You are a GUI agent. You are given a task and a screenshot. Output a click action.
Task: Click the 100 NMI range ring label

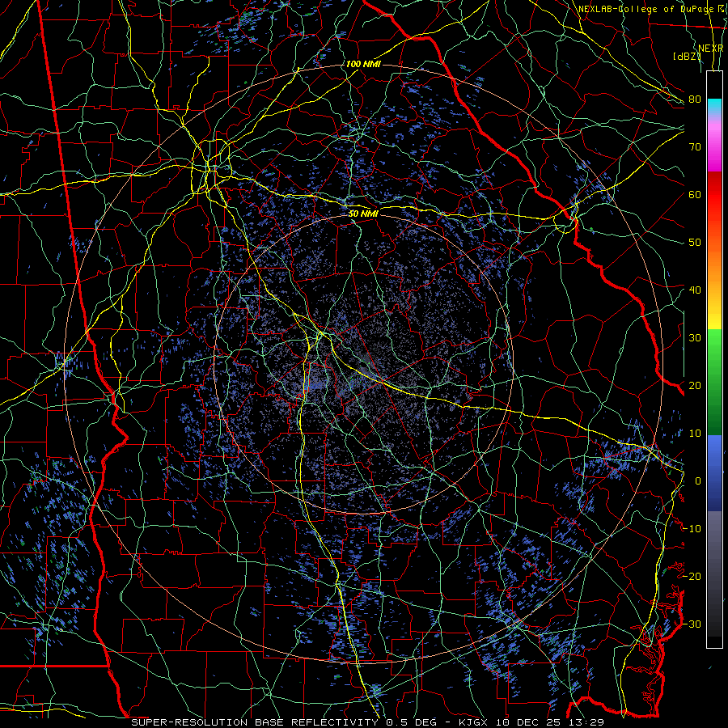pos(363,64)
